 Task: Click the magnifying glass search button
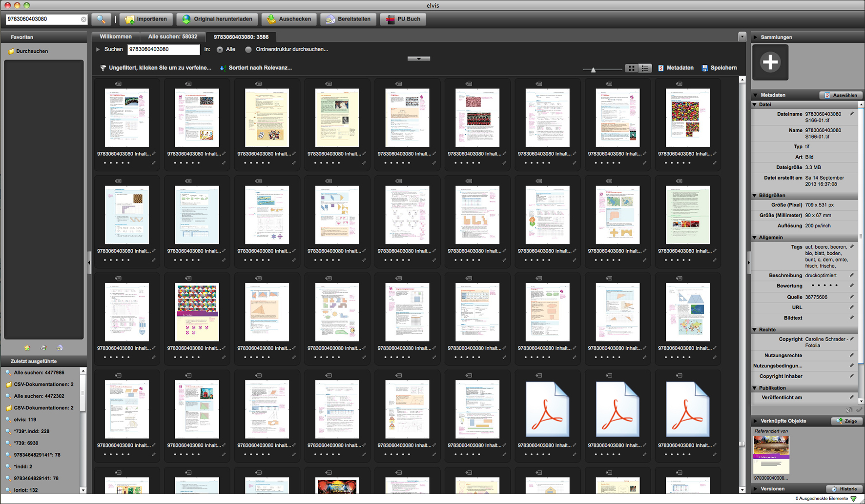click(101, 19)
